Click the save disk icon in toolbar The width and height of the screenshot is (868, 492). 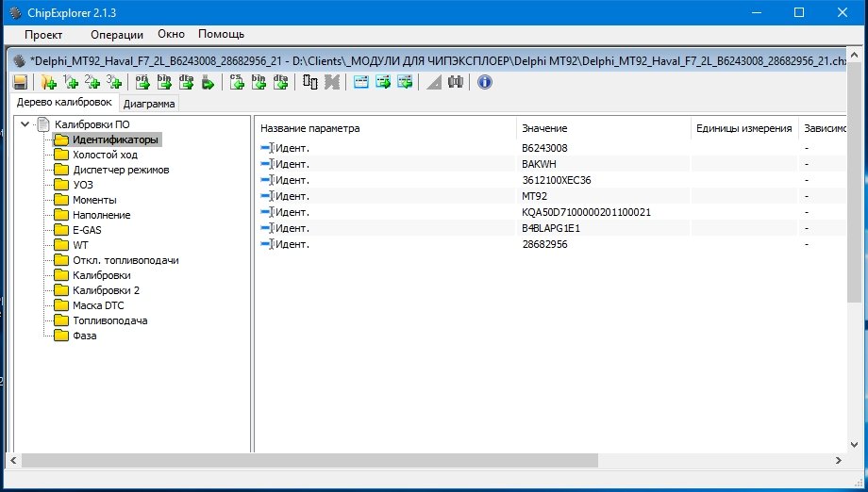click(x=19, y=83)
